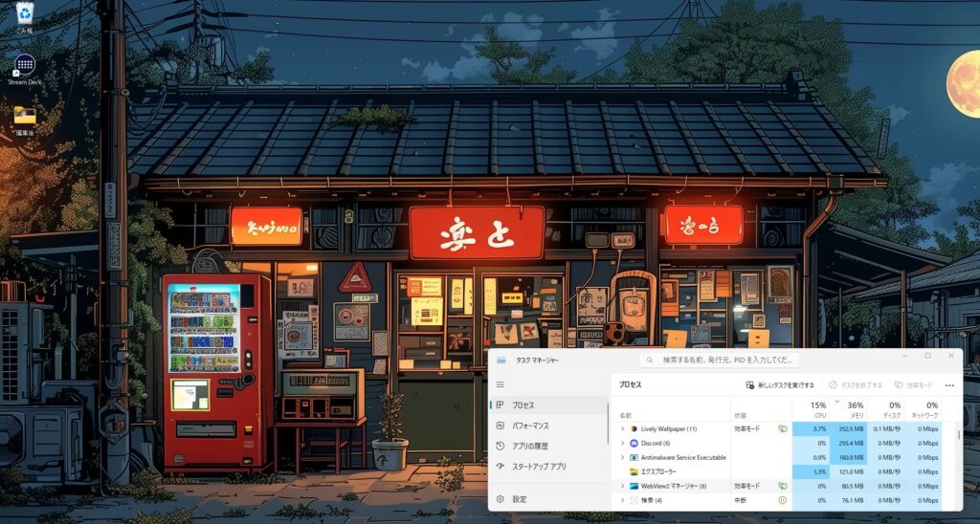Click the search magnifier icon in Task Manager
This screenshot has width=980, height=524.
pos(650,360)
